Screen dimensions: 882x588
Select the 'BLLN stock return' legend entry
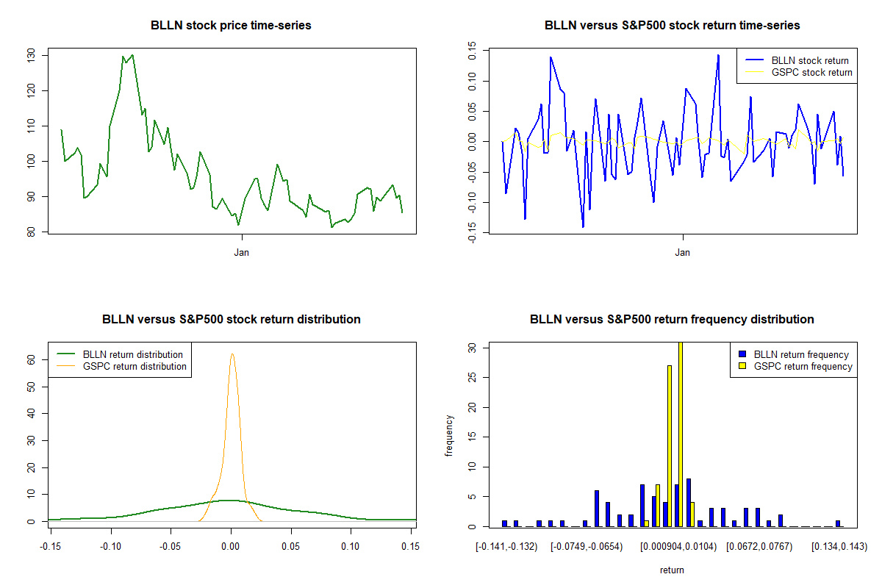click(809, 61)
